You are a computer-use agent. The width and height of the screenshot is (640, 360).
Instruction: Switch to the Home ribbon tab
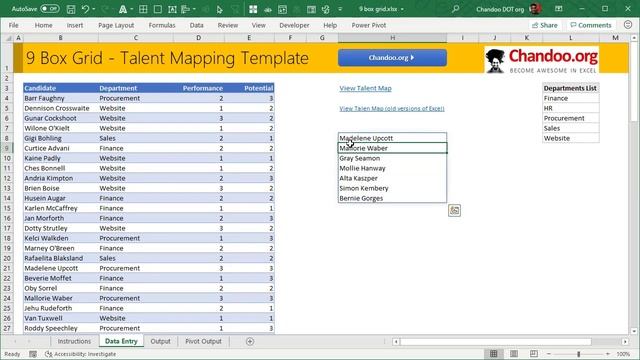pos(43,25)
